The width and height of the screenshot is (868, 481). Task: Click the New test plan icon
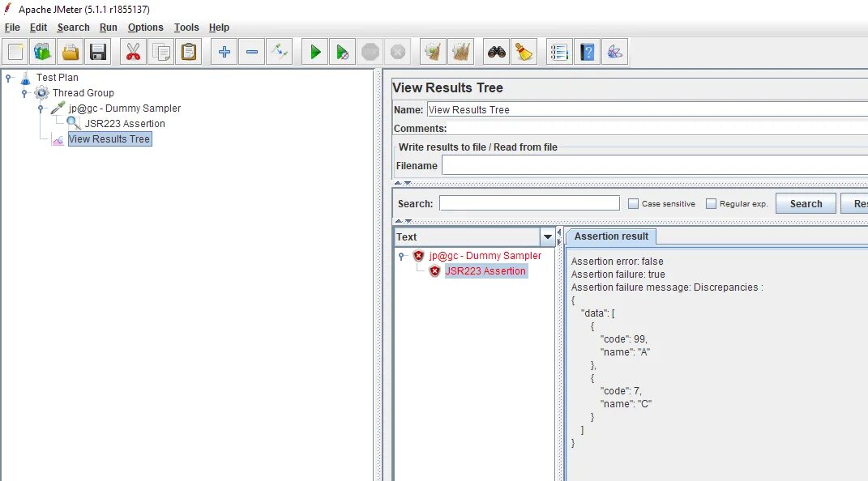(x=15, y=52)
